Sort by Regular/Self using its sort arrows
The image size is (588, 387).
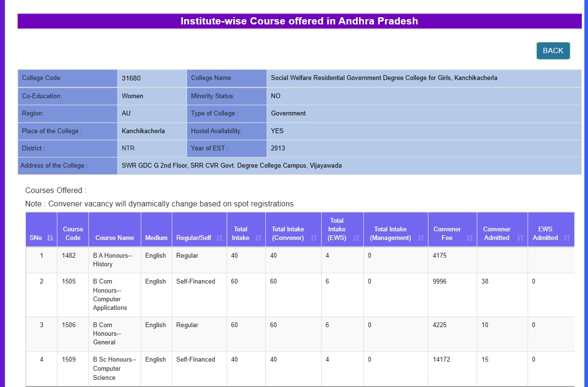click(x=219, y=238)
